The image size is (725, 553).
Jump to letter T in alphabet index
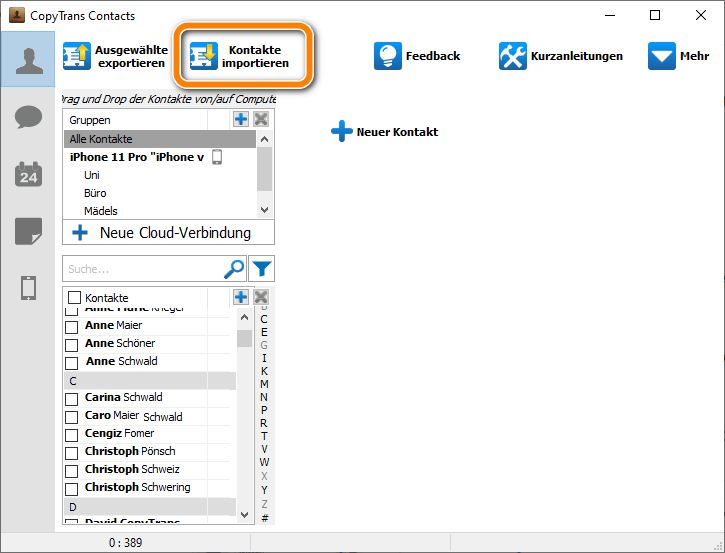point(264,436)
